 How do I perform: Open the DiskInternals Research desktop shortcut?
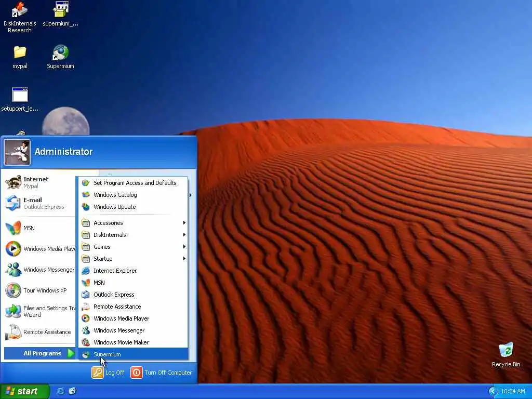[20, 17]
